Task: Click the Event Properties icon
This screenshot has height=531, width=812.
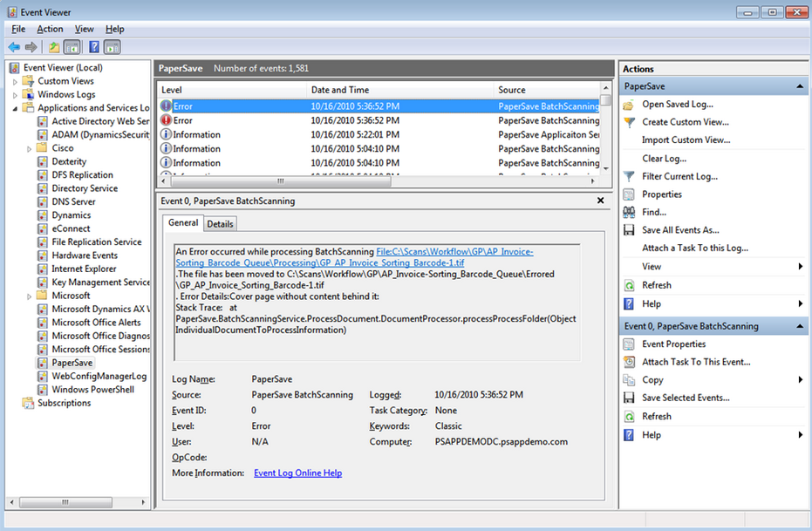Action: (x=629, y=344)
